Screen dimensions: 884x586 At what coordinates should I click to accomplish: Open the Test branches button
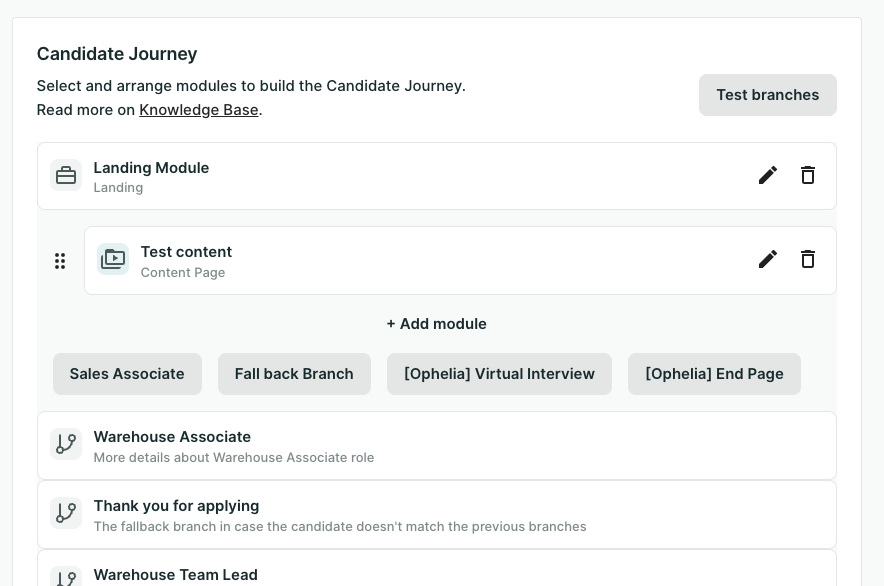click(x=767, y=95)
